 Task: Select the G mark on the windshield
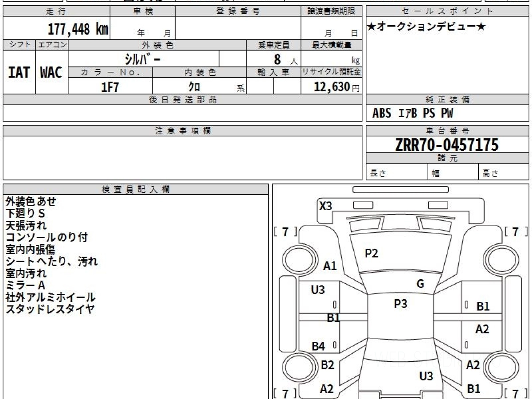click(420, 284)
